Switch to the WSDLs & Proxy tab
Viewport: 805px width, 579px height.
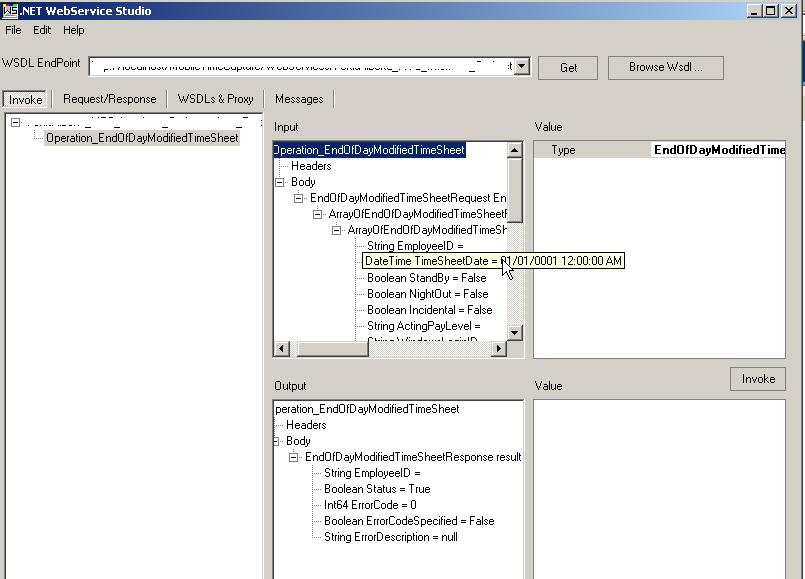coord(216,99)
